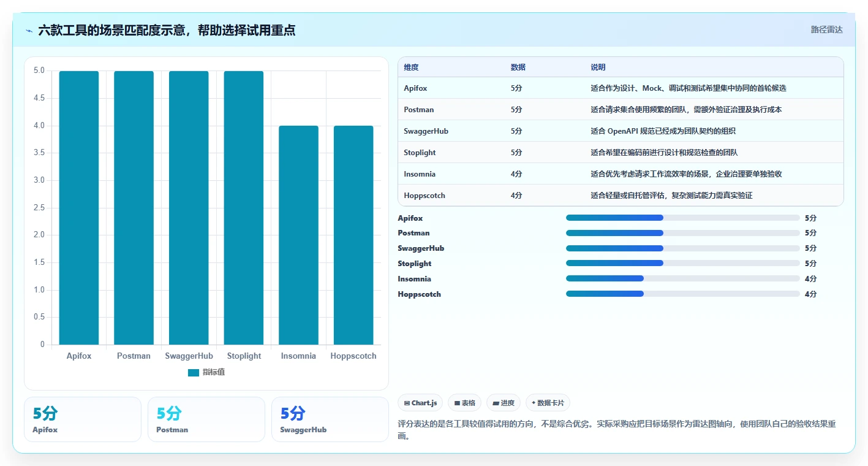Open the Postman 5分 data card
Image resolution: width=868 pixels, height=466 pixels.
(206, 419)
